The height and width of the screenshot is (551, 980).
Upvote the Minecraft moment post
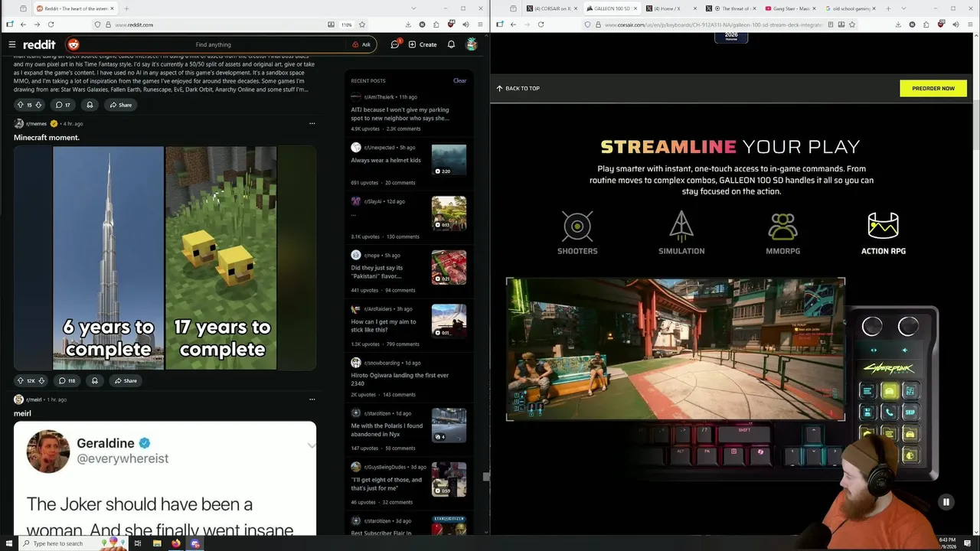pyautogui.click(x=20, y=380)
